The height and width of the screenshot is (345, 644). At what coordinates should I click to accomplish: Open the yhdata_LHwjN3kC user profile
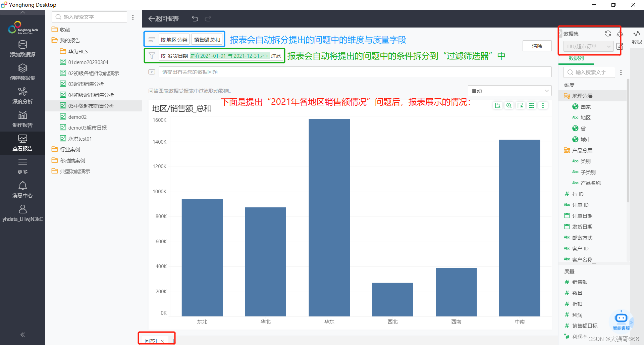click(22, 213)
